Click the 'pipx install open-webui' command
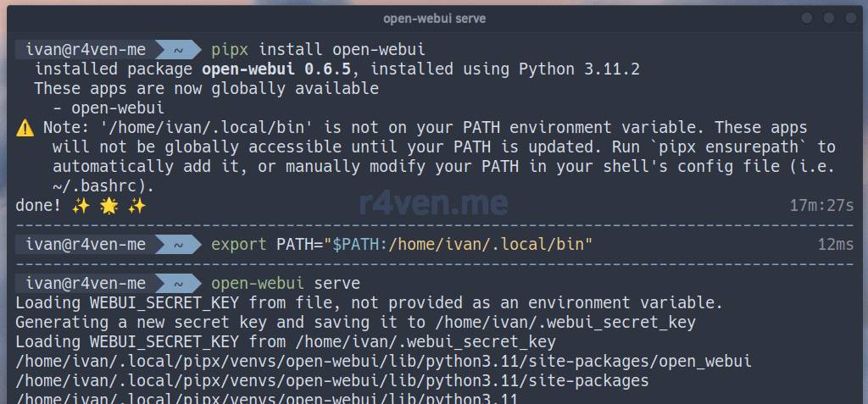 (318, 49)
